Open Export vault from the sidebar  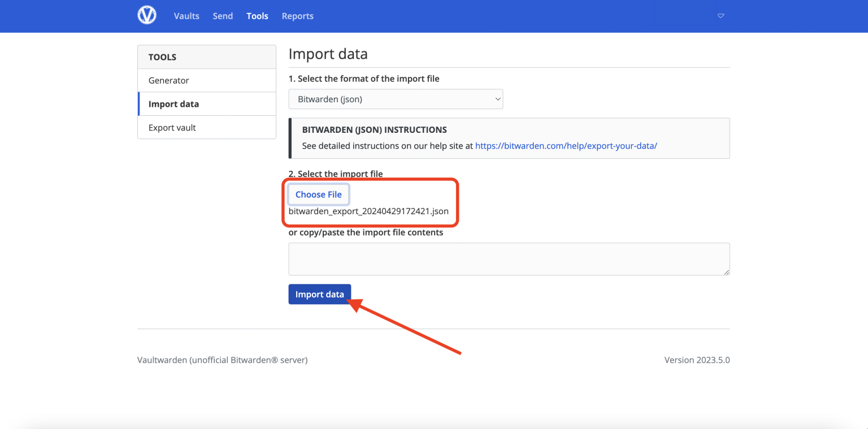pos(172,127)
